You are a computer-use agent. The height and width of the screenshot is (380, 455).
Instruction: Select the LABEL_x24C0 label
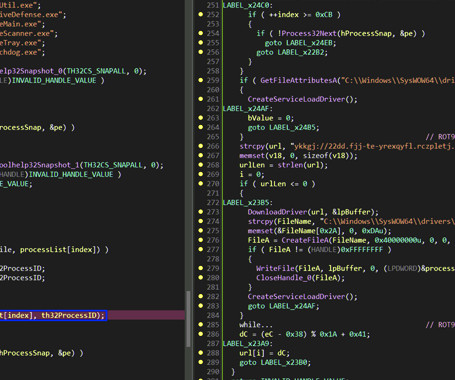pyautogui.click(x=246, y=5)
